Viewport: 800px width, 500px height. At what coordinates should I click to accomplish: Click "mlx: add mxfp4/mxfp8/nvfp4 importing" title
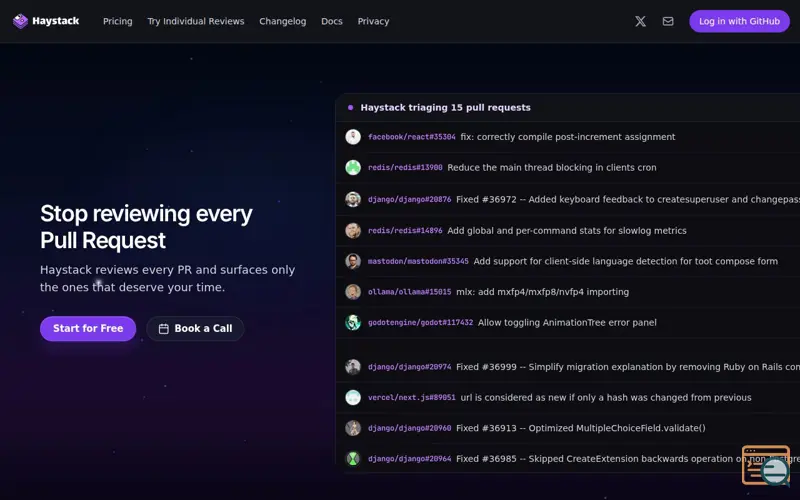pos(542,292)
